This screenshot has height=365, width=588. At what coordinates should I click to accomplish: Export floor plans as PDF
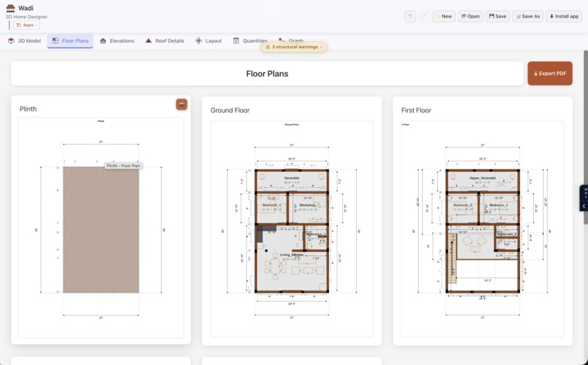click(550, 74)
